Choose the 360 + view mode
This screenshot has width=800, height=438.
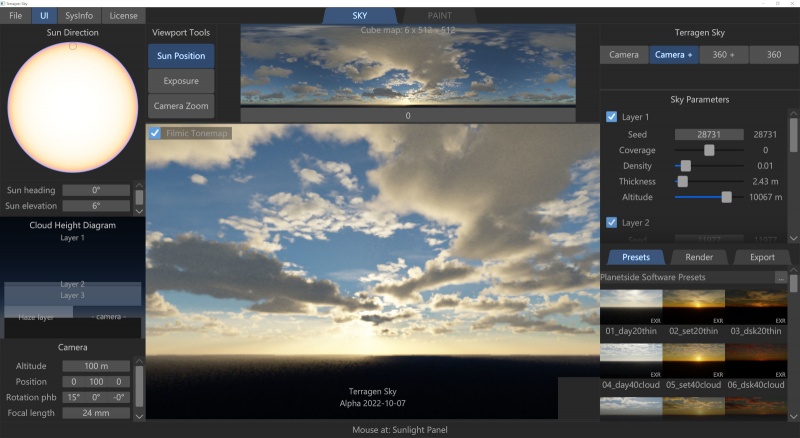(723, 55)
